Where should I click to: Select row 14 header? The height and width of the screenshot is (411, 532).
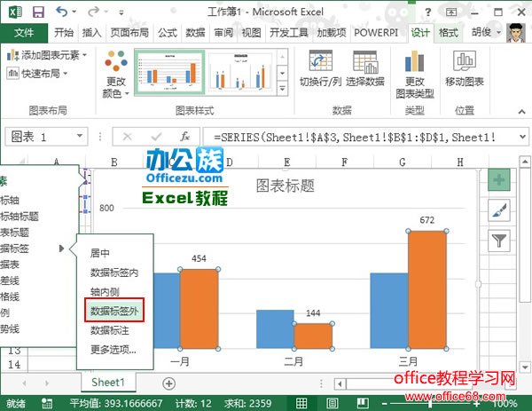[x=14, y=365]
